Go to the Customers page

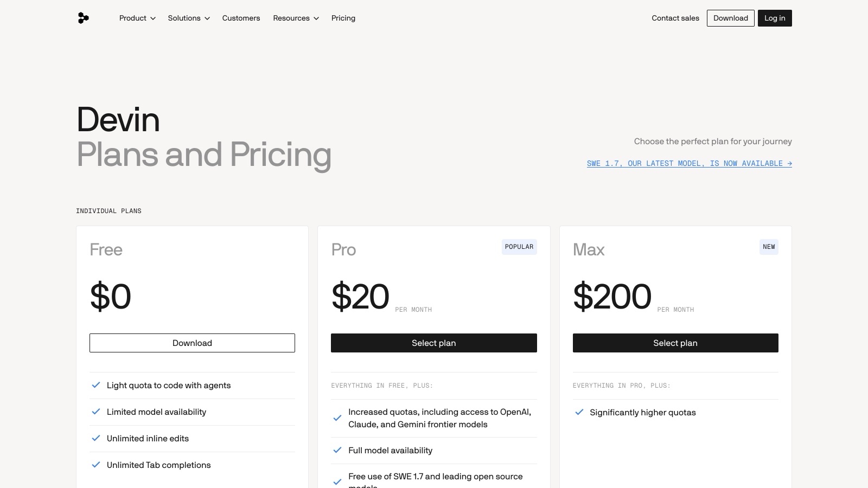(x=241, y=18)
